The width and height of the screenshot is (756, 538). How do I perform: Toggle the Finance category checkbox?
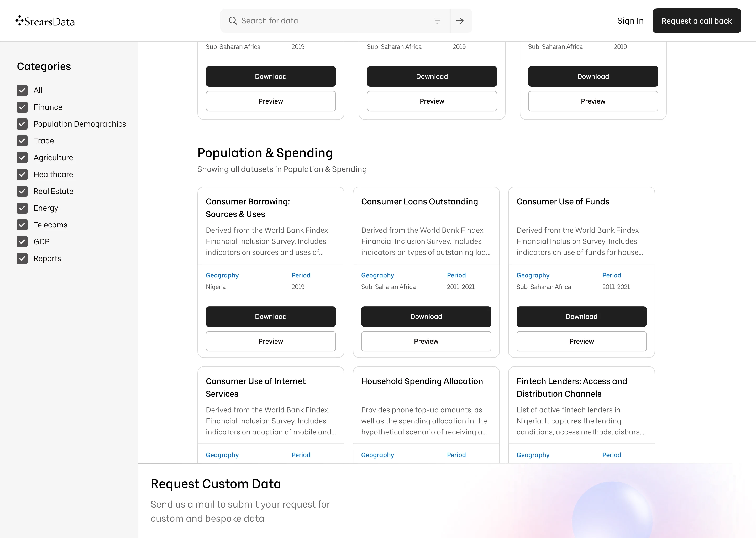(x=22, y=107)
